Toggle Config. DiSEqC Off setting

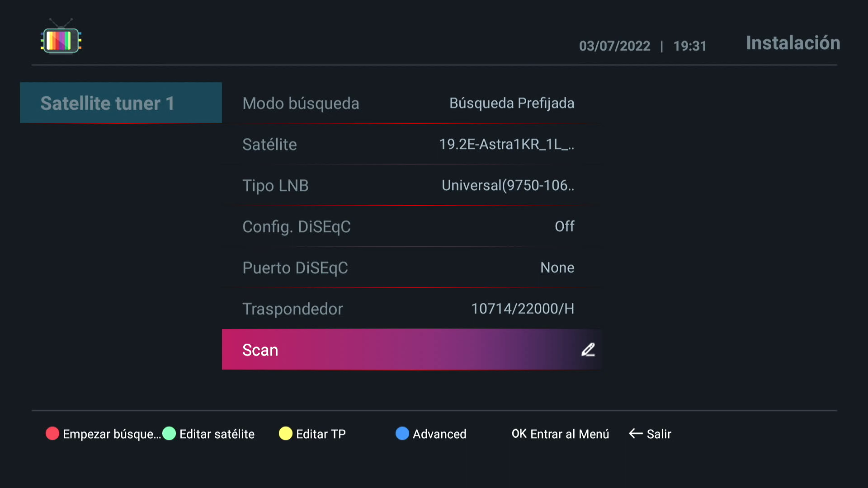(564, 226)
